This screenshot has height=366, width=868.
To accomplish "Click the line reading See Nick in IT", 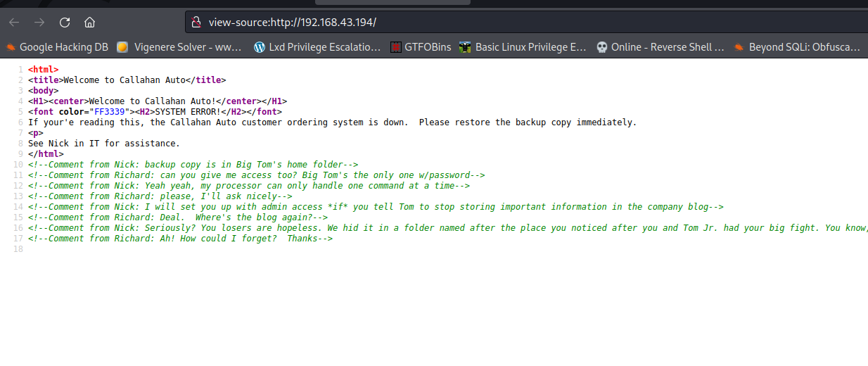I will 104,144.
